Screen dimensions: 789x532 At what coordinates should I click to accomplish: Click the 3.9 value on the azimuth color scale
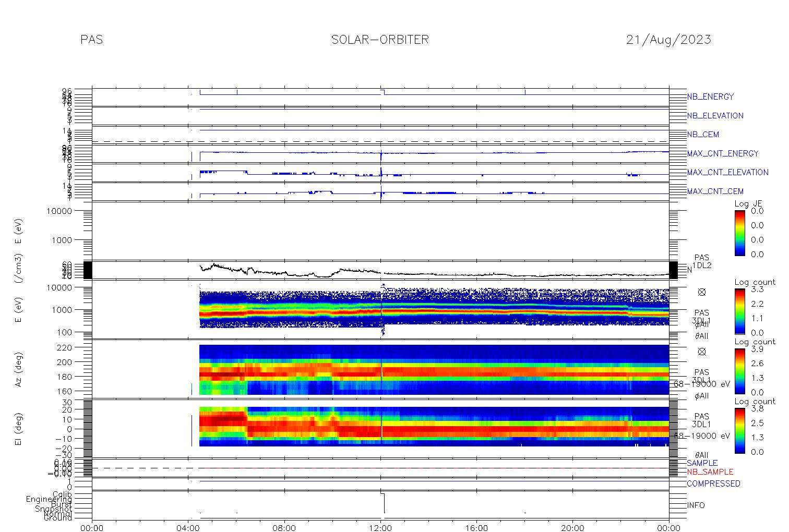pyautogui.click(x=757, y=349)
